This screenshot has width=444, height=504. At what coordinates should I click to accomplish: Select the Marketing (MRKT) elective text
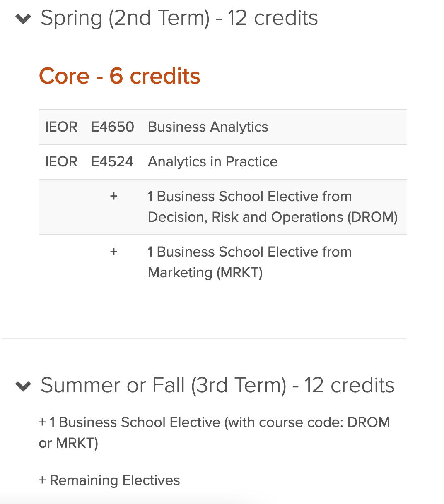(249, 262)
